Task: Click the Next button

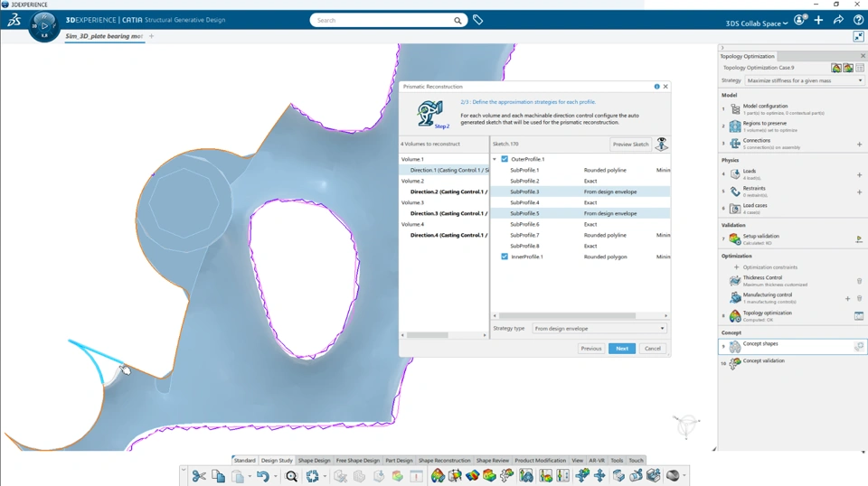Action: [622, 349]
